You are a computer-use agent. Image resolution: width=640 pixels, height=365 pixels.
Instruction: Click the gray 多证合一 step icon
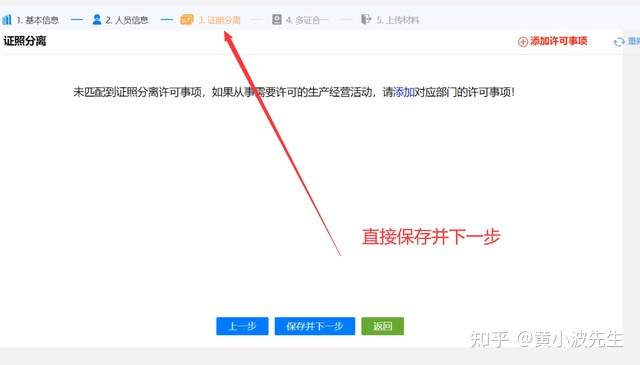point(277,20)
